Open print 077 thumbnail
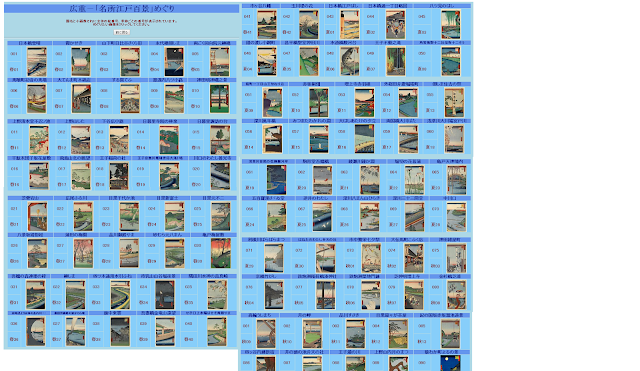 pos(326,295)
